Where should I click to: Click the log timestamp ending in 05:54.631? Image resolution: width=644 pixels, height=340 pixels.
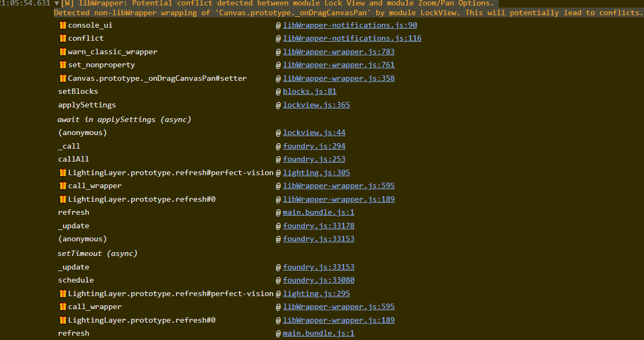[x=25, y=3]
